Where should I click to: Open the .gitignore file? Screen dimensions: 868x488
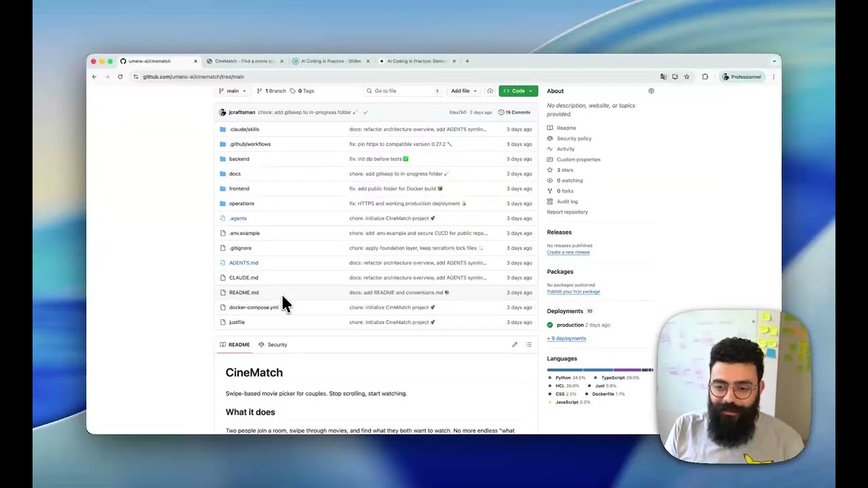240,249
